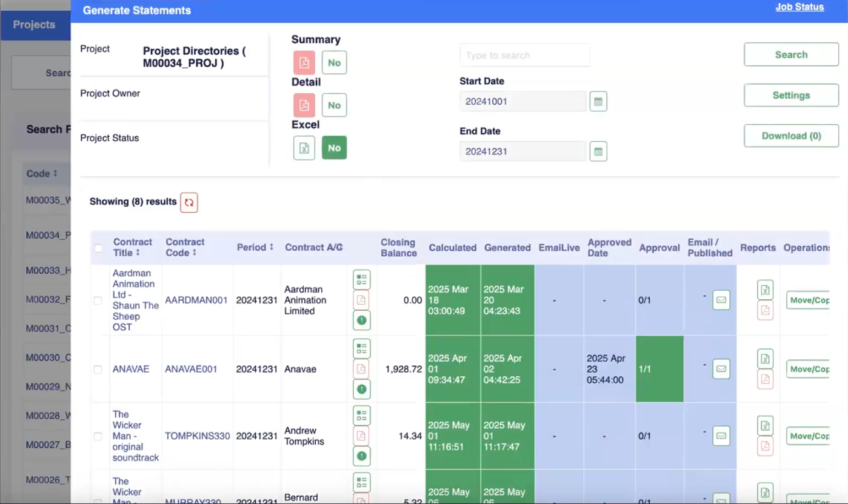Open the Excel report icon for ANAVAE001

(x=765, y=359)
